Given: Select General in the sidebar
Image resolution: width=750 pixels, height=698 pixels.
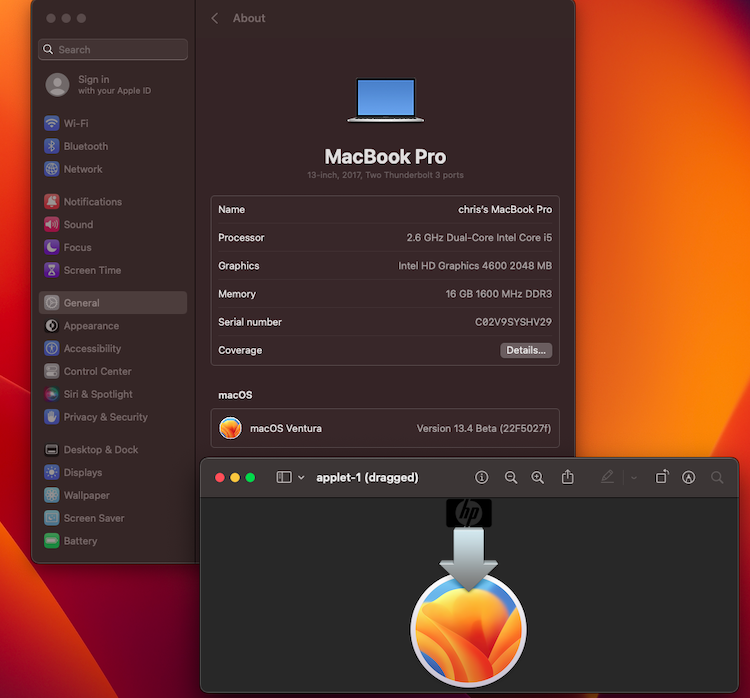Looking at the screenshot, I should tap(113, 303).
